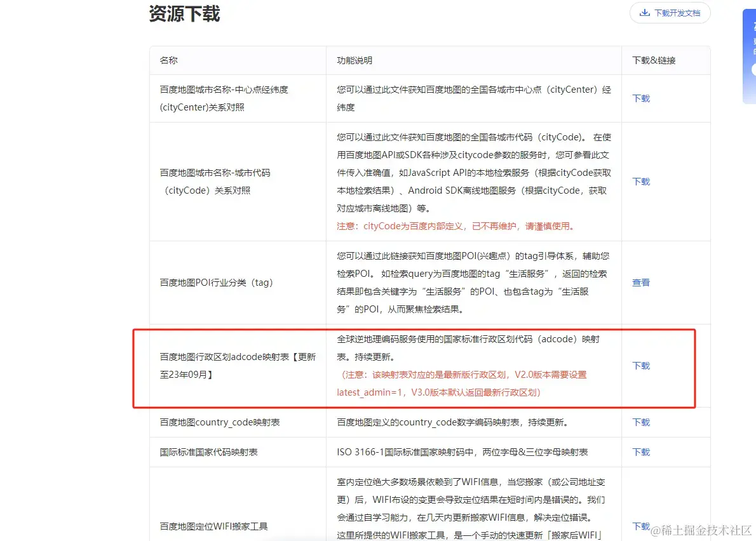Download the 国际标准国家代码映射表 file
The height and width of the screenshot is (541, 756).
point(641,452)
